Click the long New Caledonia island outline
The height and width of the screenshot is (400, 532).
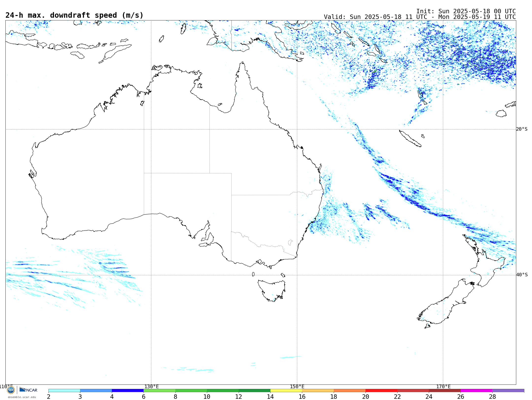410,139
